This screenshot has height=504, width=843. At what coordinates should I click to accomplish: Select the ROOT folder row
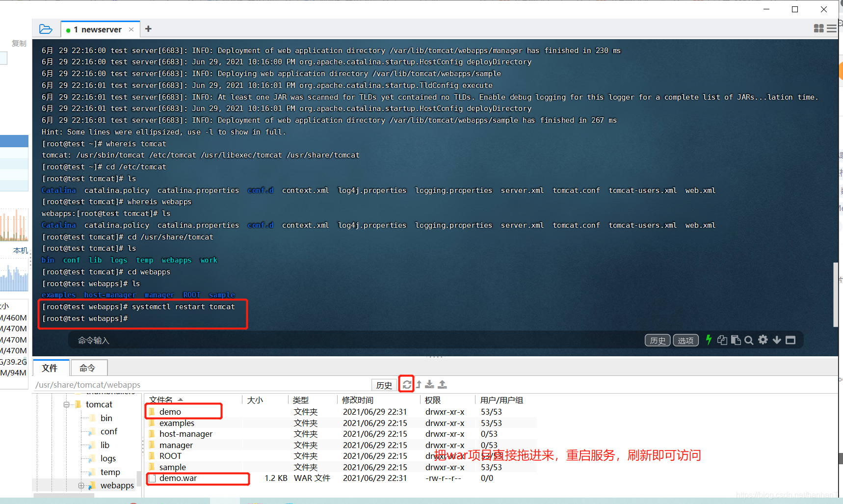[341, 456]
